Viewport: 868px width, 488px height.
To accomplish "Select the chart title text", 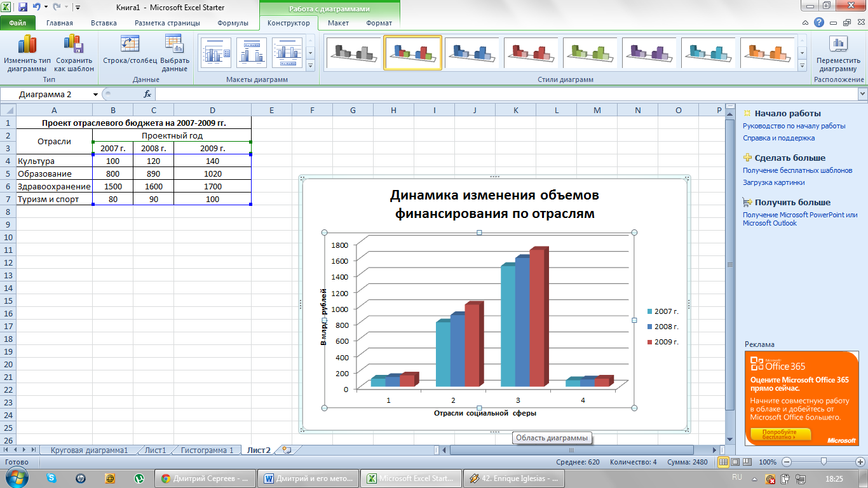I will pos(494,204).
